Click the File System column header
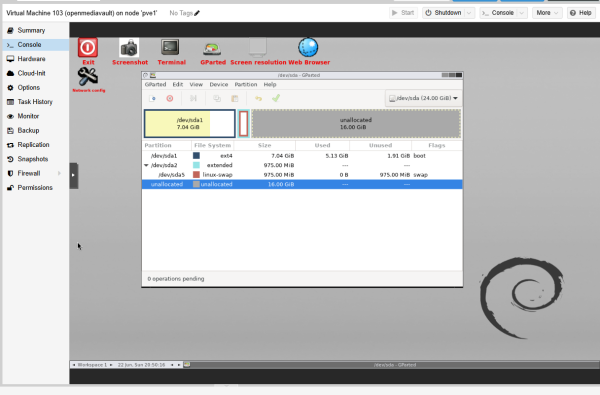The height and width of the screenshot is (395, 600). [x=212, y=145]
